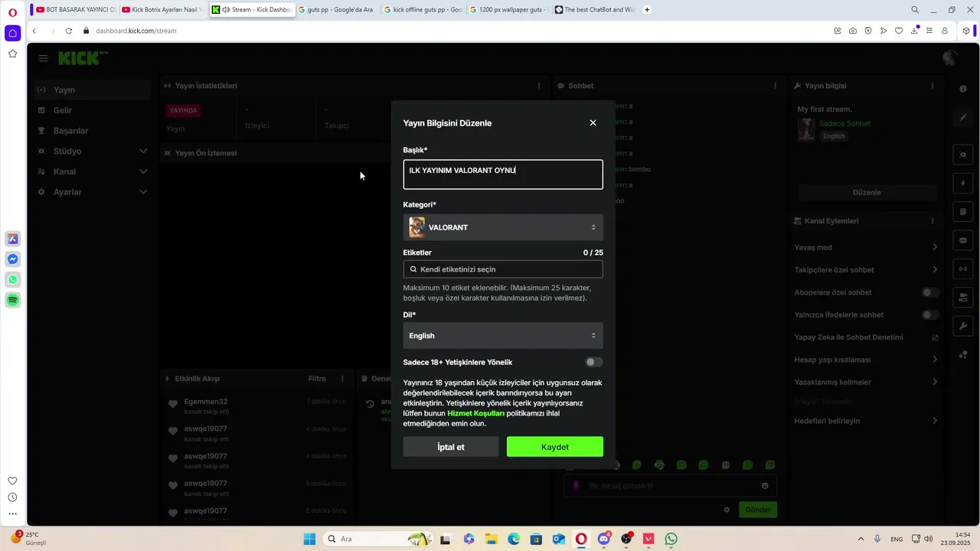Click the lightning bolt icon in right toolbar
Viewport: 980px width, 551px height.
click(963, 184)
